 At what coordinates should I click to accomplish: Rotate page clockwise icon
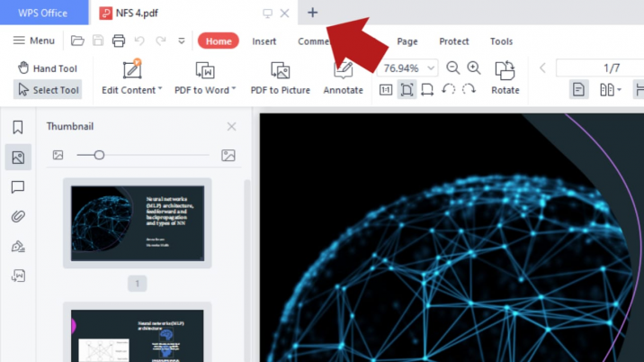[469, 89]
